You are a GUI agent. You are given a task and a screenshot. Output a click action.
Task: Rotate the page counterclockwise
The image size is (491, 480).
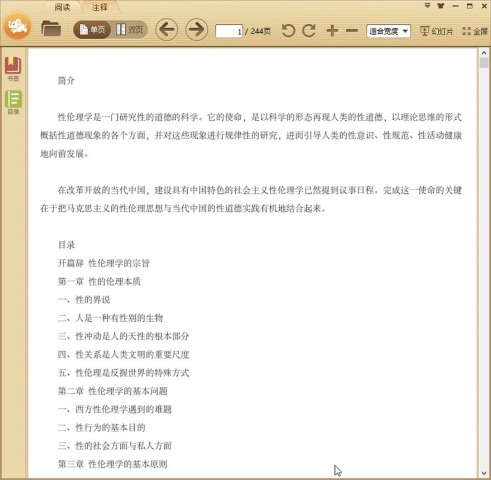point(288,31)
